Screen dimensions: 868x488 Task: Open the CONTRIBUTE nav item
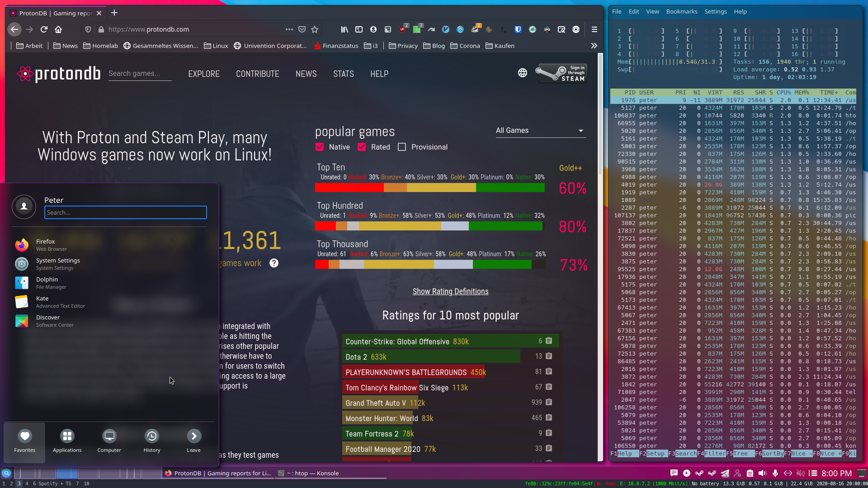click(x=258, y=74)
